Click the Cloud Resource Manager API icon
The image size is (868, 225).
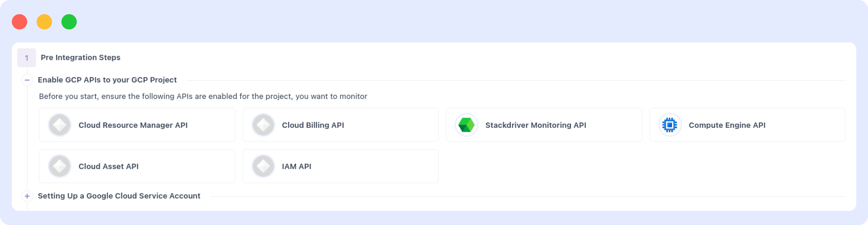tap(60, 125)
